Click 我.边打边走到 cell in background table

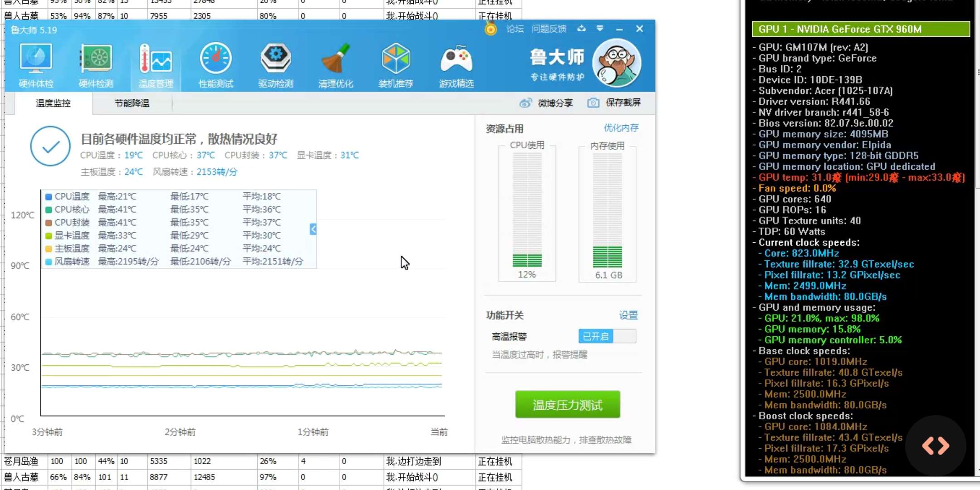tap(413, 461)
